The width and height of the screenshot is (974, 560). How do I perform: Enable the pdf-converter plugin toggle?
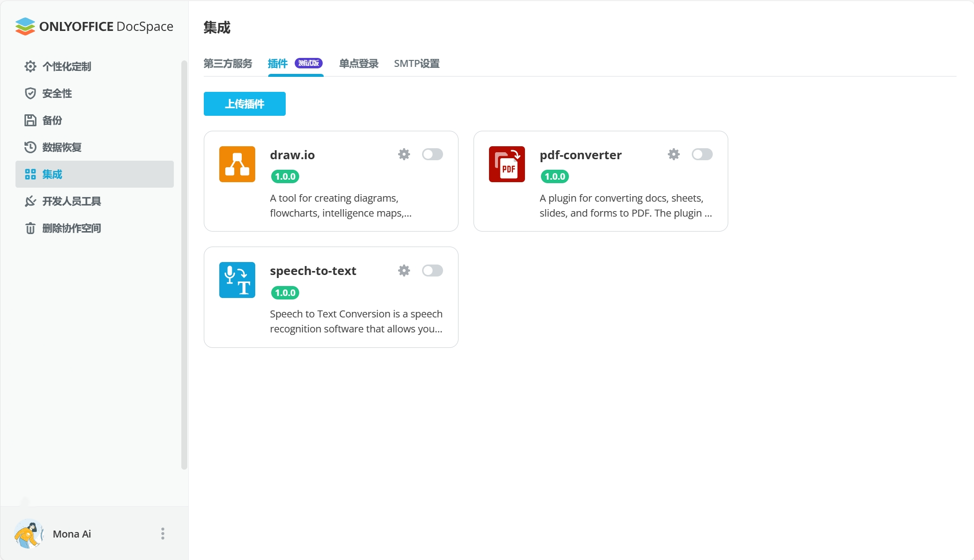click(x=702, y=154)
